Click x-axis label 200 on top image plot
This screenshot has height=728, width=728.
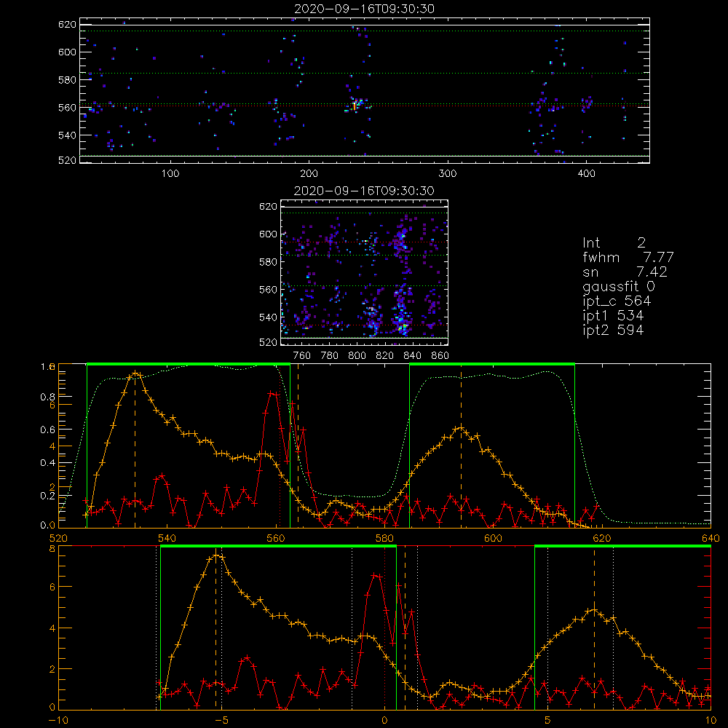point(309,174)
